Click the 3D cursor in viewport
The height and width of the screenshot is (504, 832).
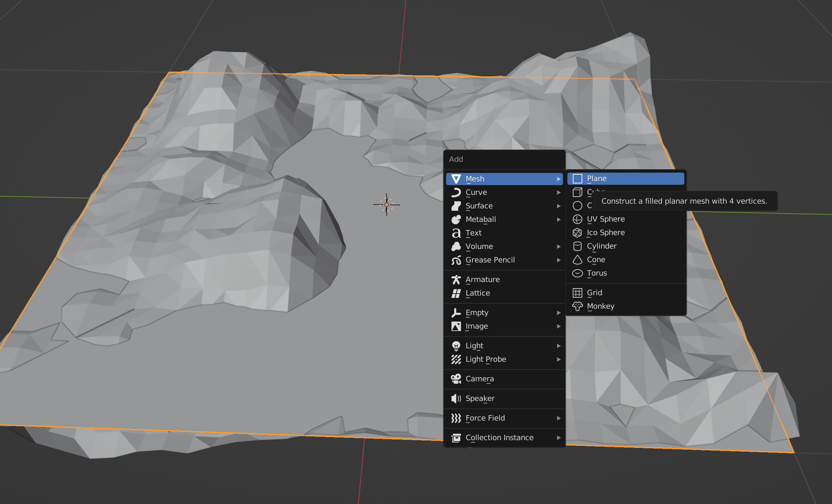click(387, 205)
